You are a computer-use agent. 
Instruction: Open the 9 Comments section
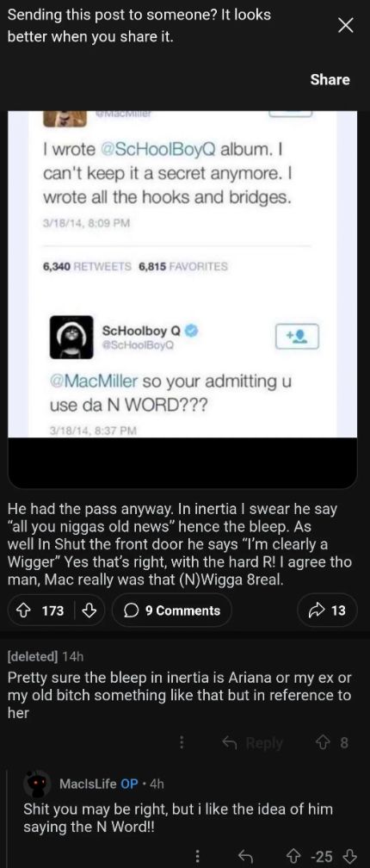(172, 610)
